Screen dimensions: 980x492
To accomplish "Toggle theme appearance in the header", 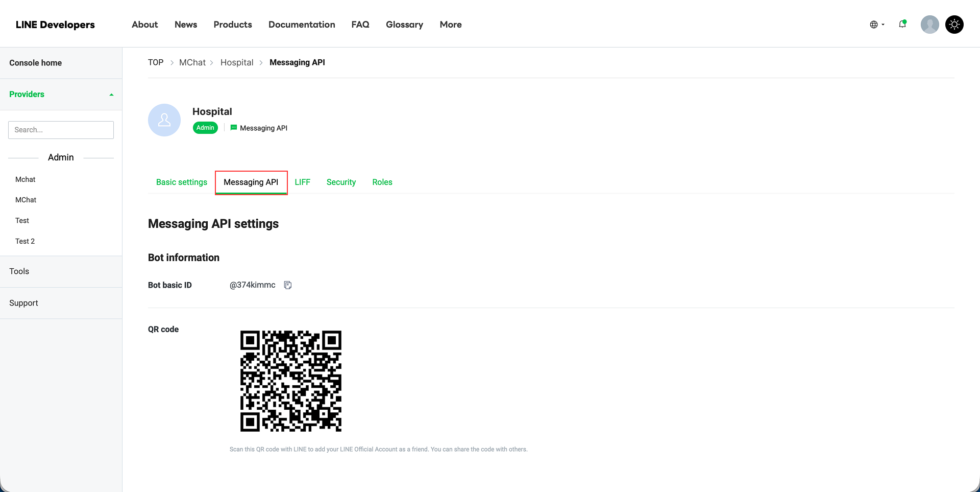I will (954, 24).
